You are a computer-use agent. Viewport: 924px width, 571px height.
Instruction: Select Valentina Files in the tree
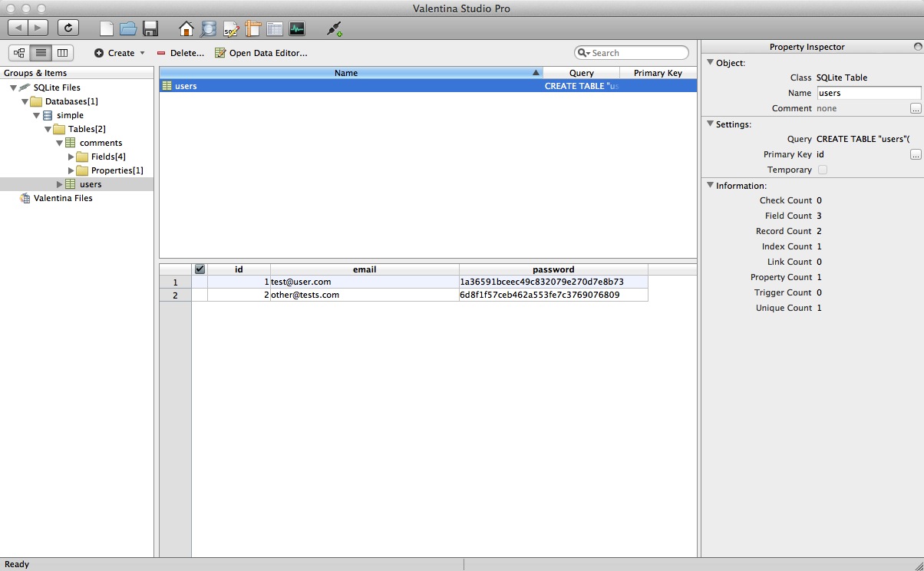63,198
